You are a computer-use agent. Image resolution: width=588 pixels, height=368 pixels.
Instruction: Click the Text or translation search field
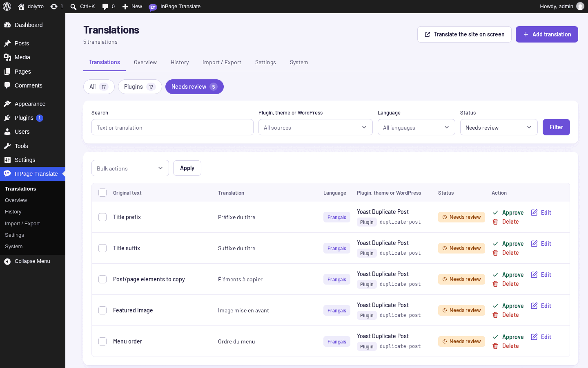pyautogui.click(x=172, y=127)
